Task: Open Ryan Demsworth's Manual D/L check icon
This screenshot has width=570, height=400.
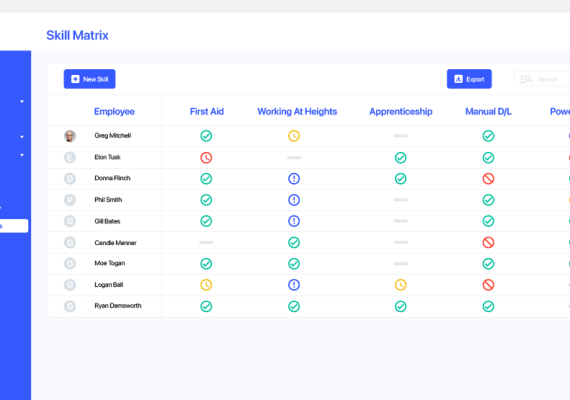Action: pyautogui.click(x=488, y=306)
